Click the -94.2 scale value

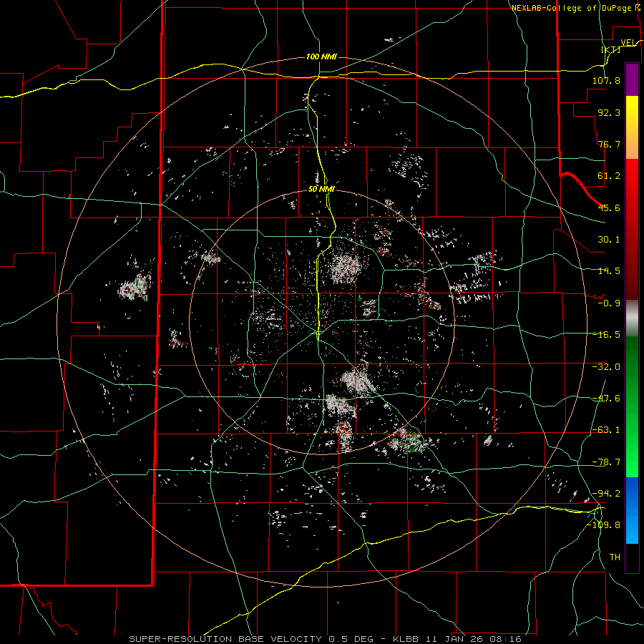(x=606, y=494)
